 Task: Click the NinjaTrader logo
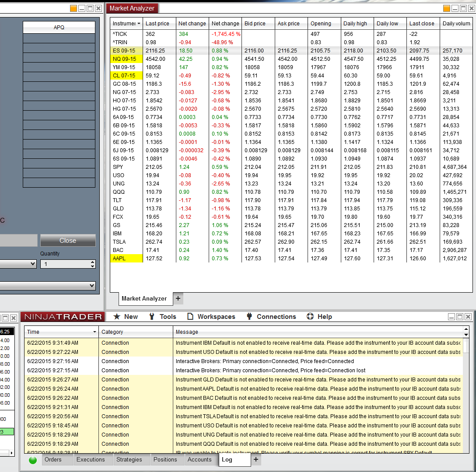pos(63,317)
